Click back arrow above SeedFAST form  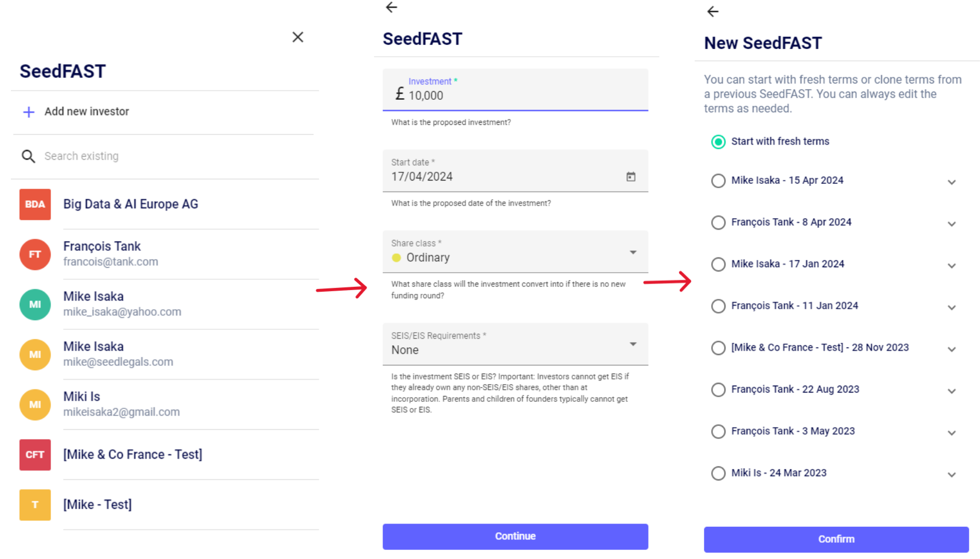[391, 7]
